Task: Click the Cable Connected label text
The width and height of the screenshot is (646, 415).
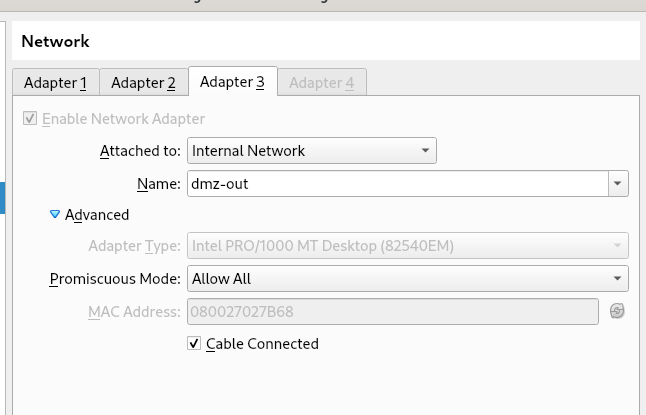Action: (262, 344)
